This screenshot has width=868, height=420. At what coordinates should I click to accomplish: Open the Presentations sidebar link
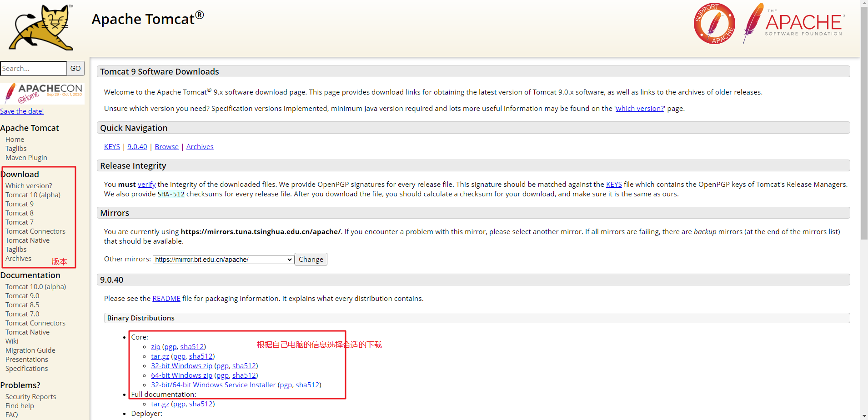click(x=27, y=360)
